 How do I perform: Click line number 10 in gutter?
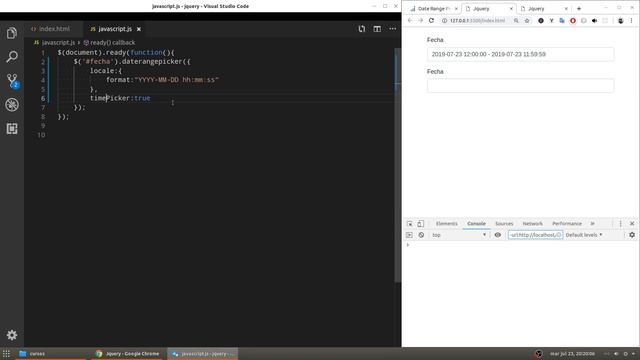(x=41, y=135)
